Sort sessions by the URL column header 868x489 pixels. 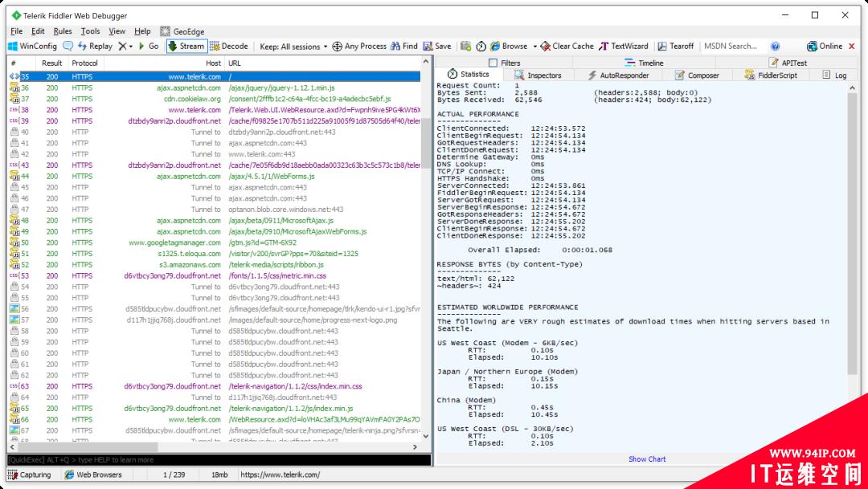(x=323, y=63)
